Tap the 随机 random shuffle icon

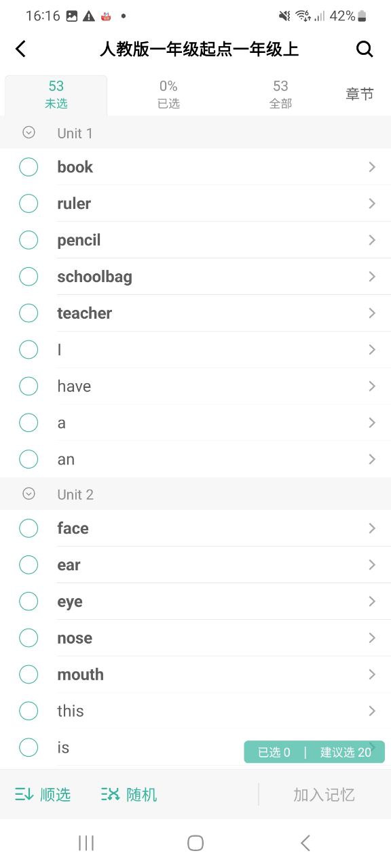click(x=110, y=794)
